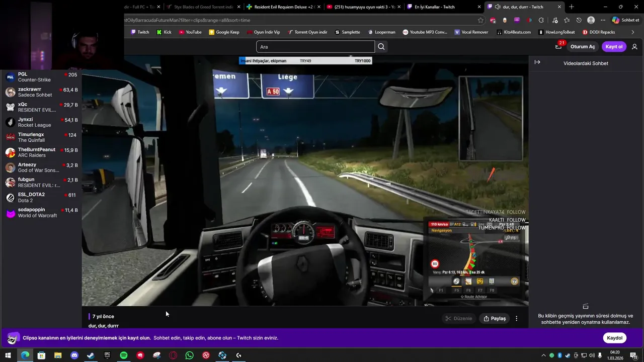Open the Kits4Beats.com bookmark
The width and height of the screenshot is (644, 362).
click(513, 32)
